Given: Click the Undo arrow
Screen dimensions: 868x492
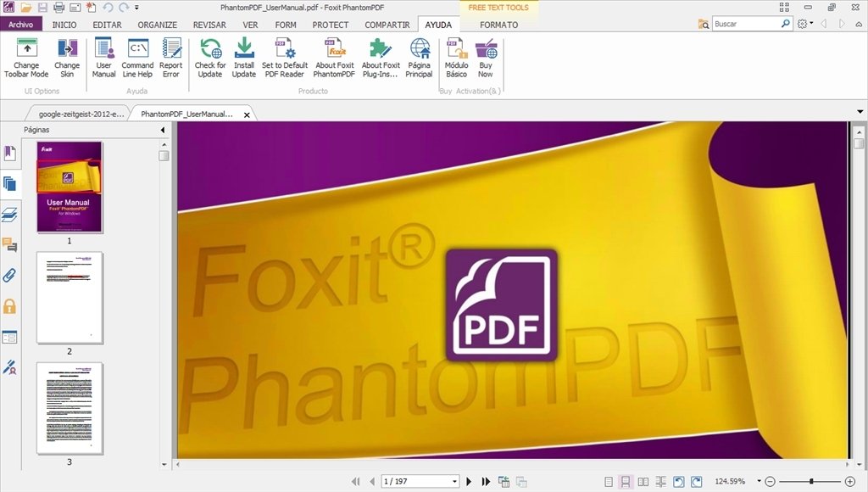Looking at the screenshot, I should click(x=108, y=8).
